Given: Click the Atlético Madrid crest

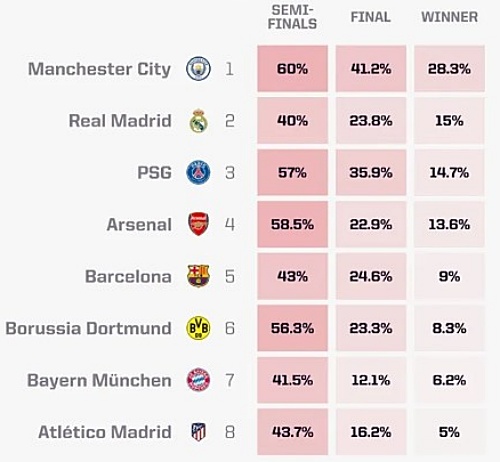Looking at the screenshot, I should click(x=199, y=432).
